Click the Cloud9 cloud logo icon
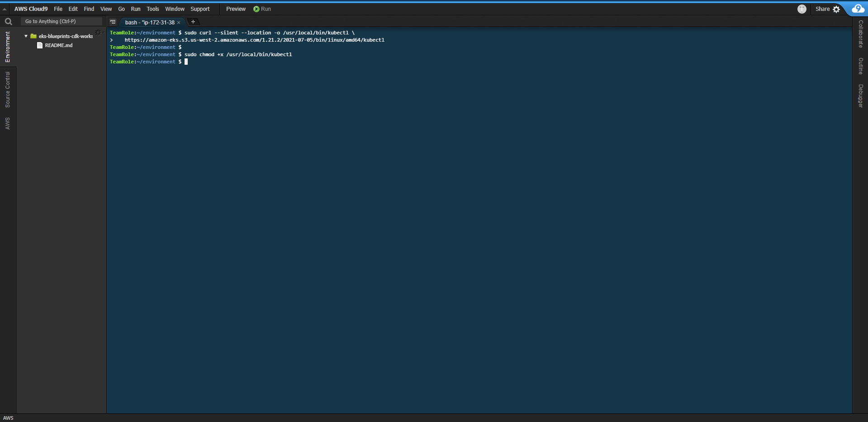 coord(858,9)
